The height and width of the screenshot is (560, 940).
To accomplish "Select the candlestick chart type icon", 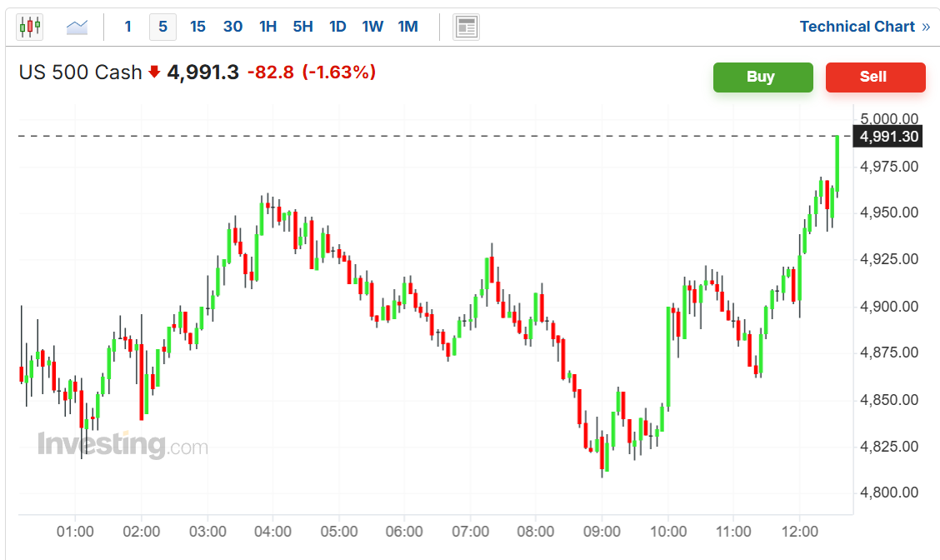I will pos(30,27).
